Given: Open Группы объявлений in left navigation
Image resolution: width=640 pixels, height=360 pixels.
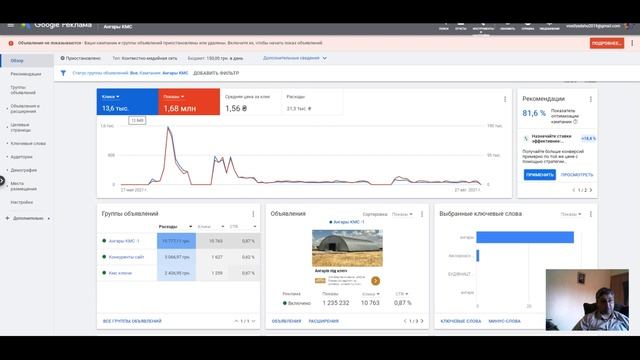Looking at the screenshot, I should pyautogui.click(x=23, y=90).
